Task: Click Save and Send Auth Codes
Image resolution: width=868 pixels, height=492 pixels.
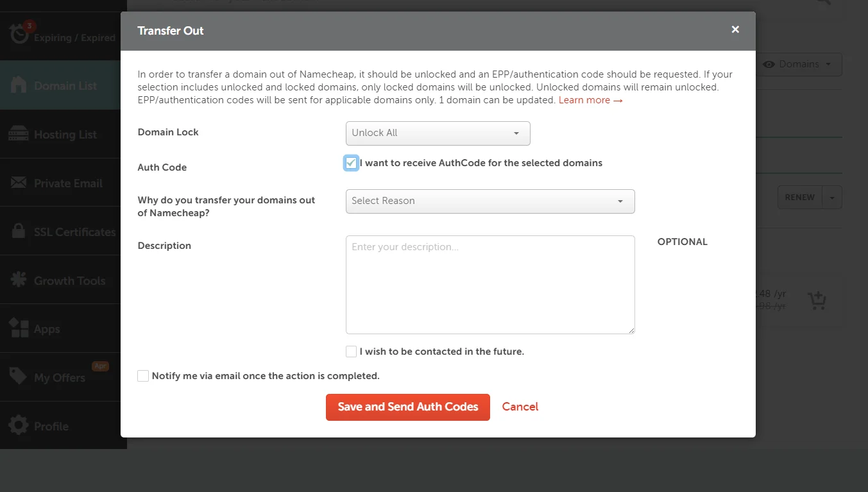Action: [408, 407]
